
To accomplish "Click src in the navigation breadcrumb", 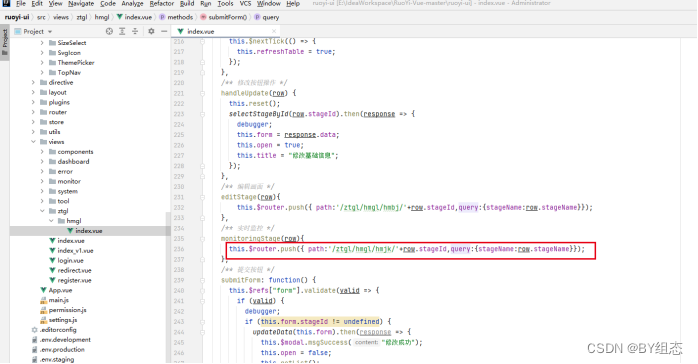I will (x=41, y=17).
